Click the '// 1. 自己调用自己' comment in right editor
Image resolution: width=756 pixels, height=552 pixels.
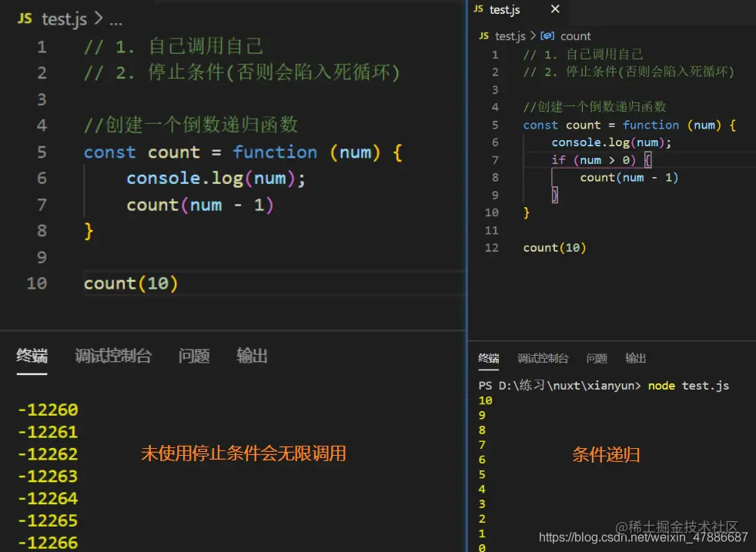[x=583, y=55]
